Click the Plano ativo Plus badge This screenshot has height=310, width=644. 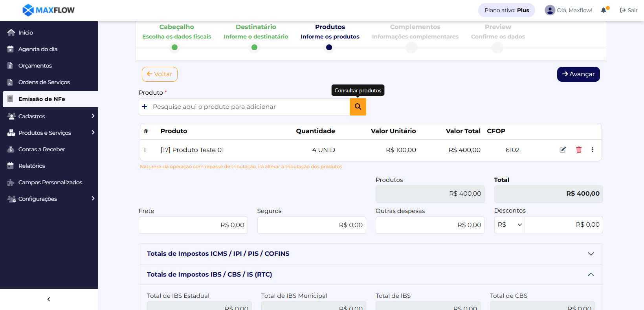click(506, 10)
